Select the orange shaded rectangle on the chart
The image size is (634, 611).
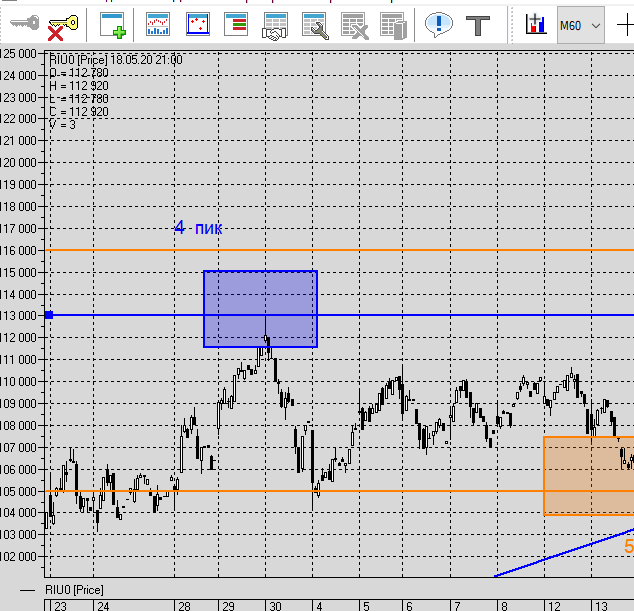[589, 476]
